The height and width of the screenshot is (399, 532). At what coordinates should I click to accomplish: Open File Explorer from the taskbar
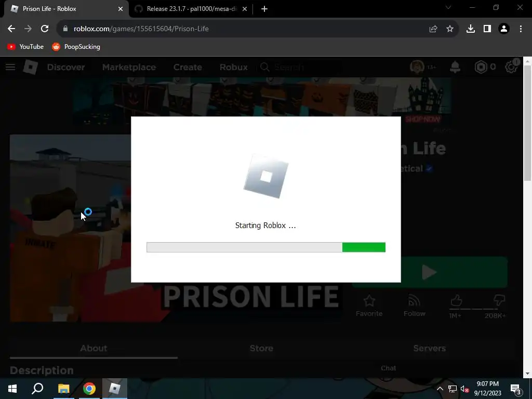click(x=63, y=389)
